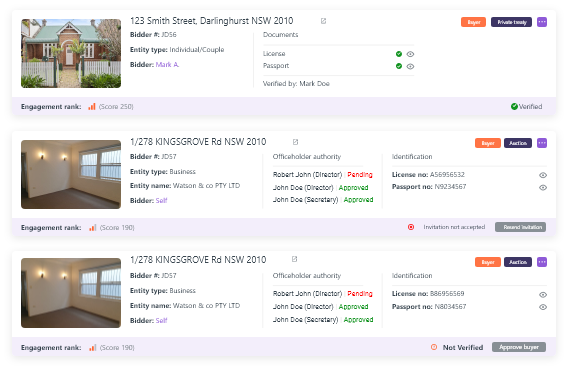
Task: Expand three-dot menu on third card
Action: pyautogui.click(x=542, y=262)
